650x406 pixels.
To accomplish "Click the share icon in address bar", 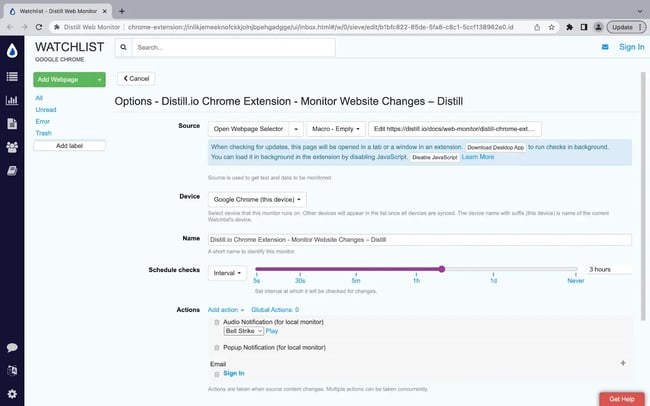I will (x=537, y=27).
